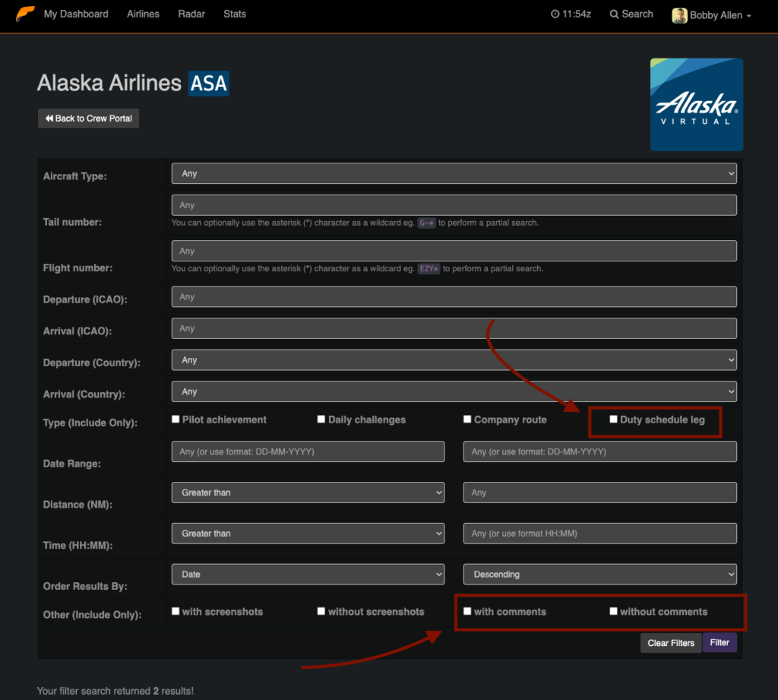Go to the Radar page
Viewport: 778px width, 700px height.
pyautogui.click(x=191, y=14)
